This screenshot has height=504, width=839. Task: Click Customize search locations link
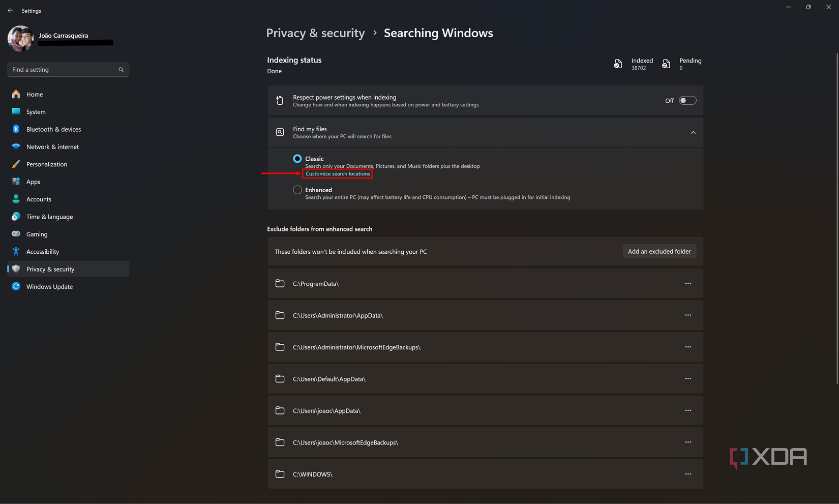(x=338, y=174)
